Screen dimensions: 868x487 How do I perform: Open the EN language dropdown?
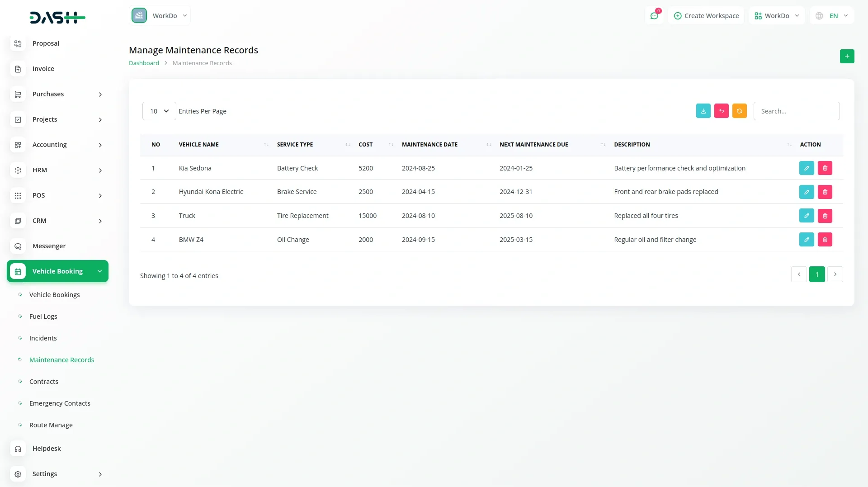[832, 15]
